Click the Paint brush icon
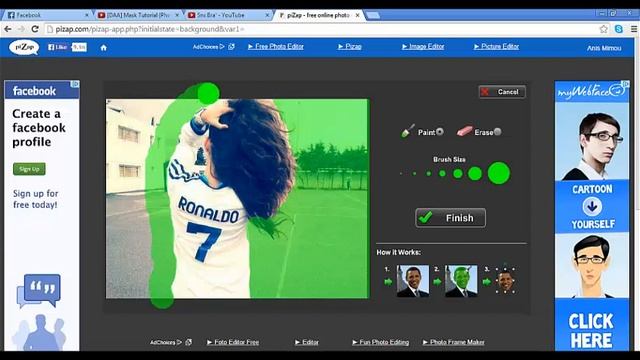 point(407,131)
